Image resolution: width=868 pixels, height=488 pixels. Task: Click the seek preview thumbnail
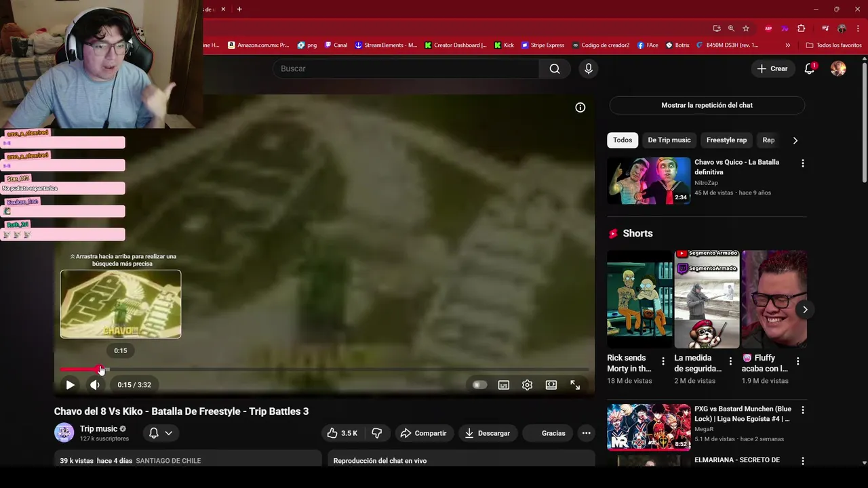click(121, 304)
